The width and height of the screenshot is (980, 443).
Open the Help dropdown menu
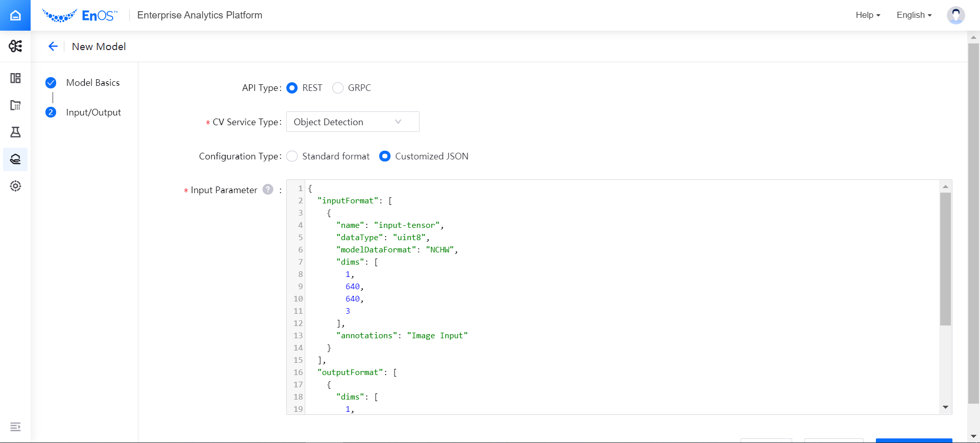pos(868,15)
